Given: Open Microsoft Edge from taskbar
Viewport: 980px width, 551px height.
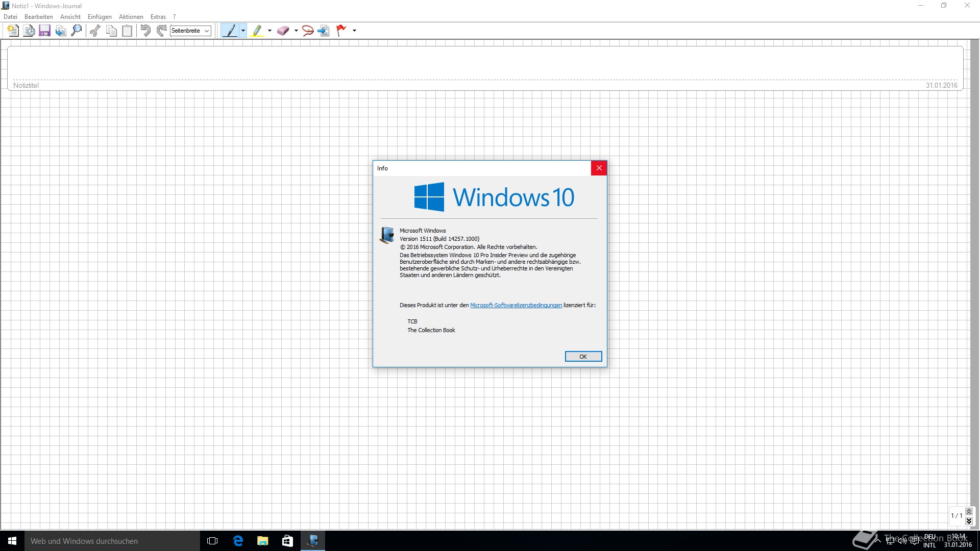Looking at the screenshot, I should click(238, 541).
